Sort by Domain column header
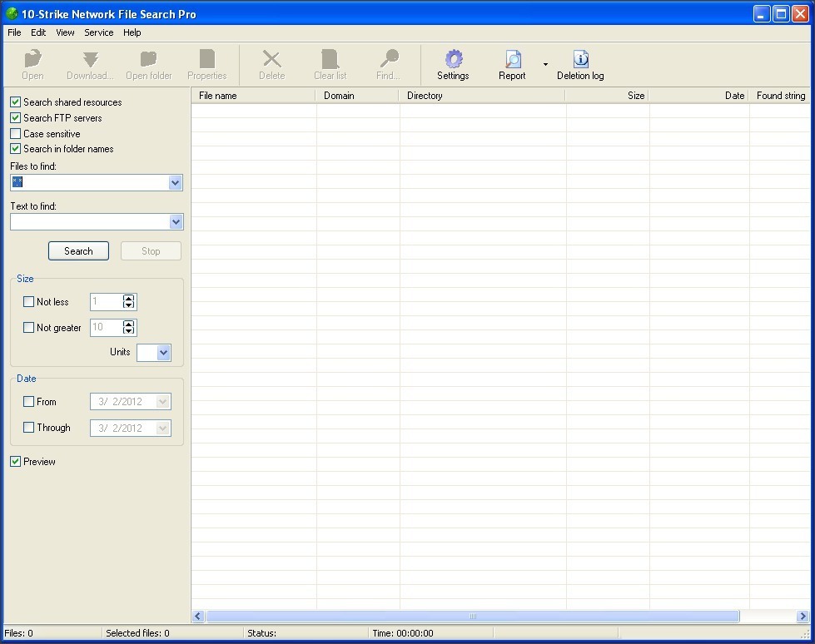Viewport: 815px width, 644px height. pyautogui.click(x=358, y=96)
